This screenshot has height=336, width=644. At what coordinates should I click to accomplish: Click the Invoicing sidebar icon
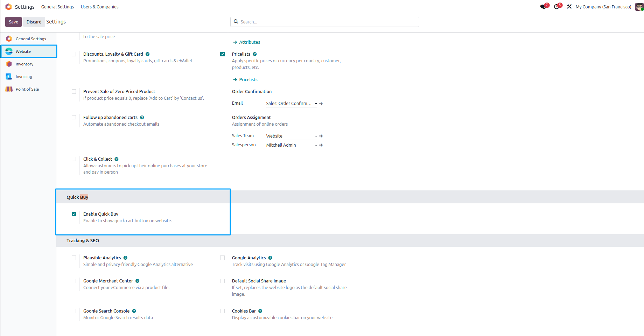click(9, 77)
